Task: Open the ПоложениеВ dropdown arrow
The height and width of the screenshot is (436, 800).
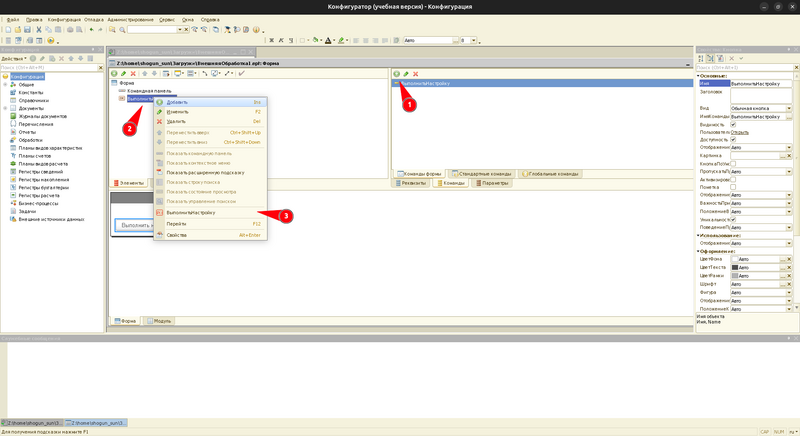Action: [789, 212]
